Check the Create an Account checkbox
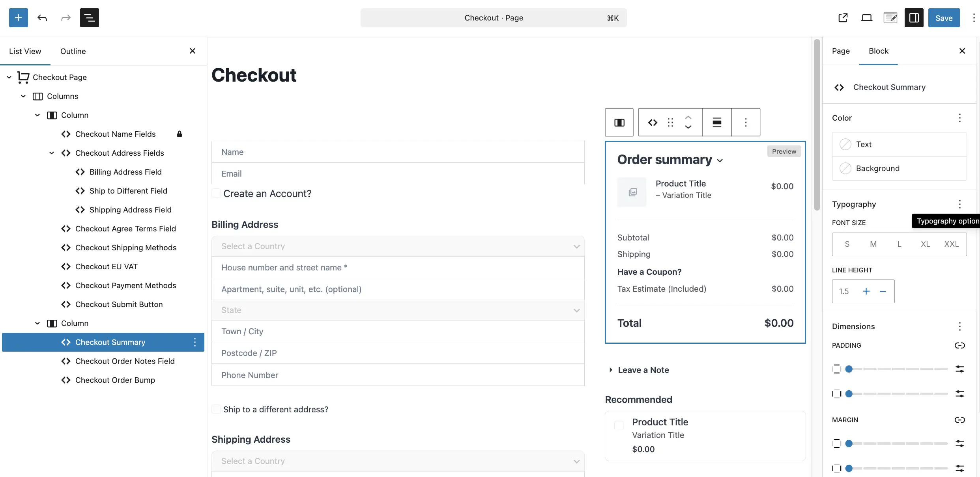Viewport: 980px width, 477px height. point(216,194)
